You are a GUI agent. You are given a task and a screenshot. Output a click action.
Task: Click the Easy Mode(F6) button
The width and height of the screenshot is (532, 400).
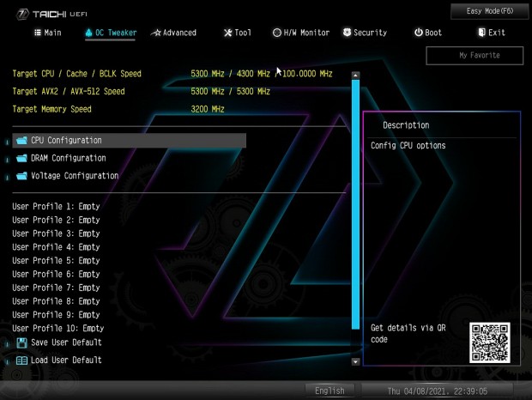point(490,11)
